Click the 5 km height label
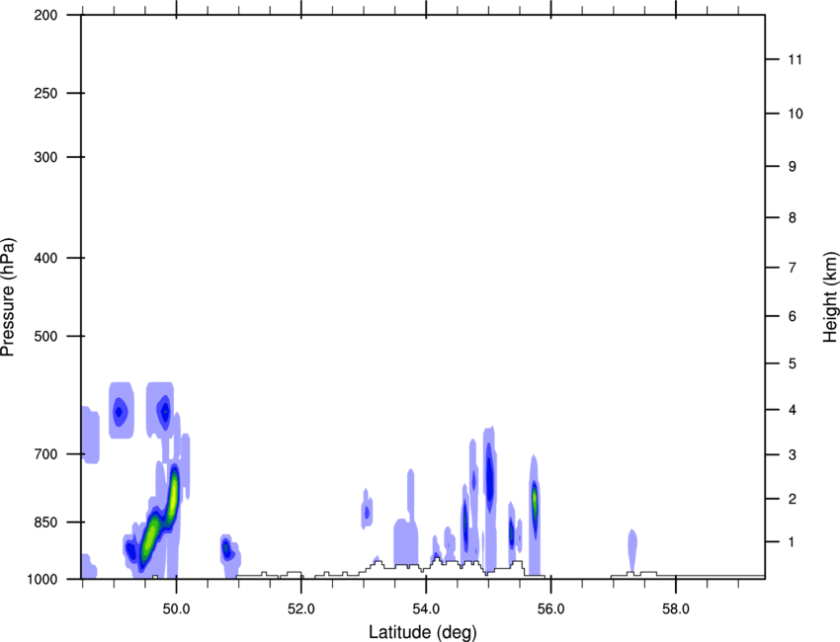The width and height of the screenshot is (840, 642). pos(792,363)
